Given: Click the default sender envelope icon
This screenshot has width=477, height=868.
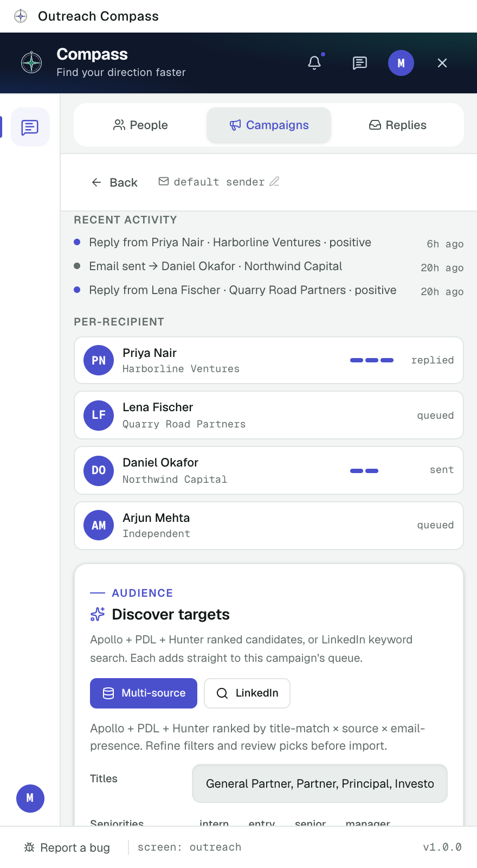Looking at the screenshot, I should click(164, 182).
